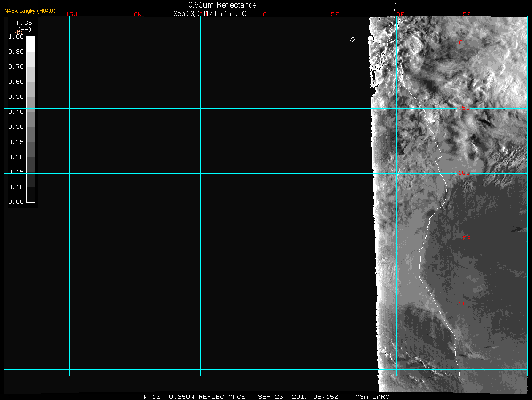Select the 'NASA Langley (M04.0)' label
Viewport: 532px width, 400px height.
tap(30, 11)
